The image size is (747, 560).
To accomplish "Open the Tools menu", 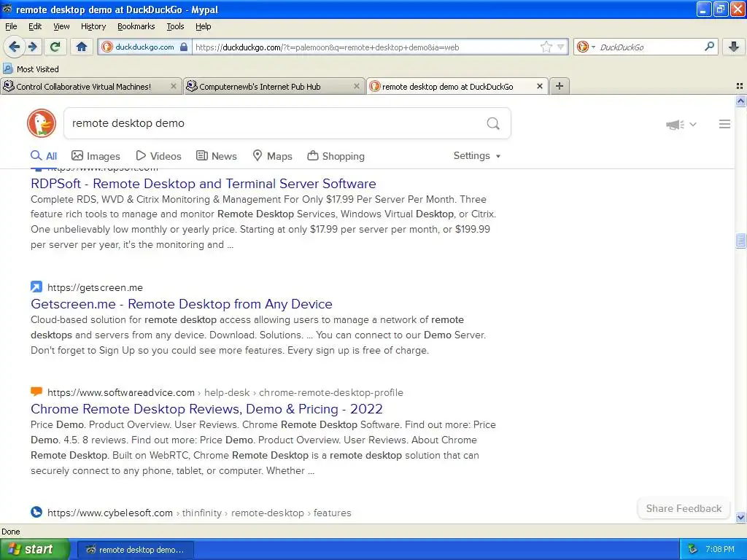I will click(175, 26).
